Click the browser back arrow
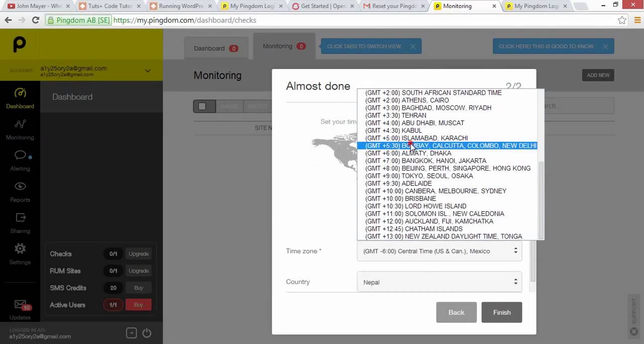The height and width of the screenshot is (344, 644). coord(8,20)
